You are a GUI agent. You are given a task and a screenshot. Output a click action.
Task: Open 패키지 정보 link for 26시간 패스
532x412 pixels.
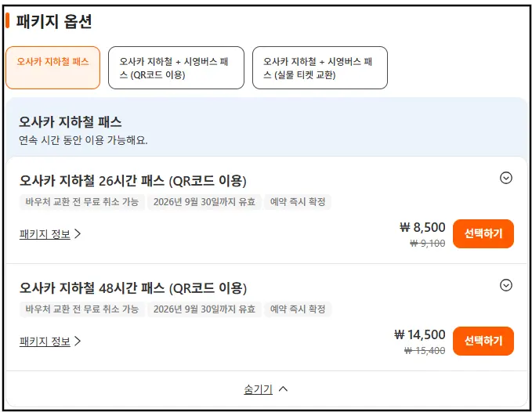[45, 234]
